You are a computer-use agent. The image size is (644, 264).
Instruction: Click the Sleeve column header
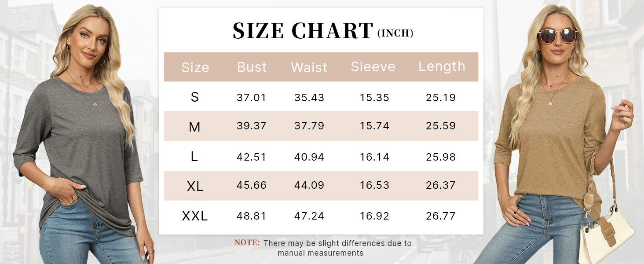click(373, 67)
